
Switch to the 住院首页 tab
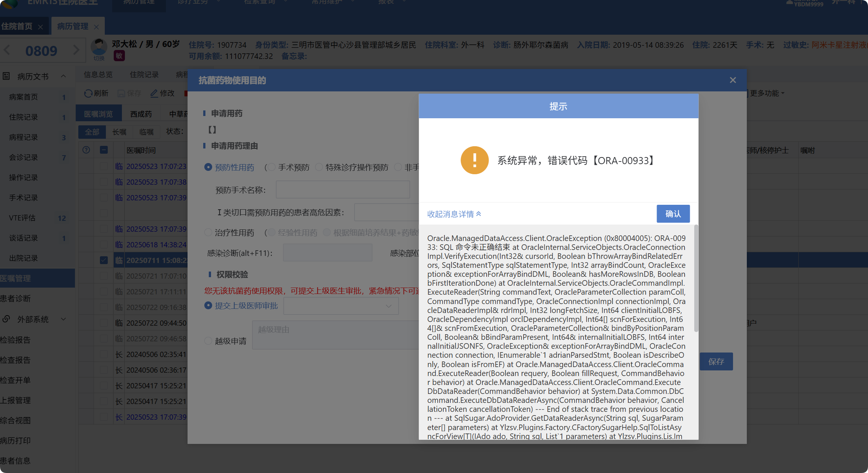(17, 26)
